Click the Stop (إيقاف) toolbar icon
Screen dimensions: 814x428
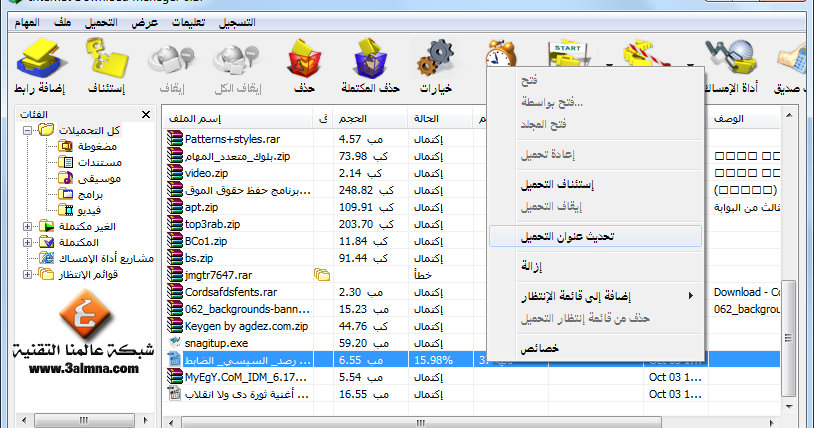171,60
